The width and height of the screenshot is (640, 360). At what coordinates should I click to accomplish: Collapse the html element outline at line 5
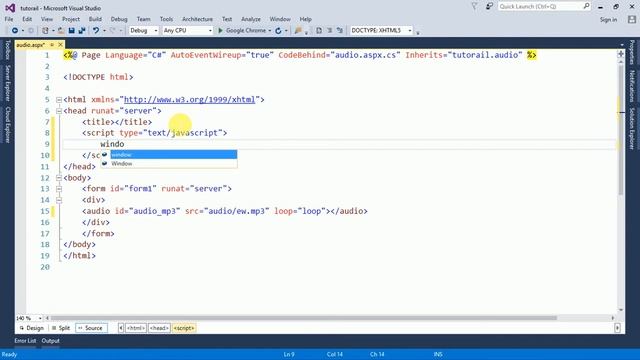[59, 100]
